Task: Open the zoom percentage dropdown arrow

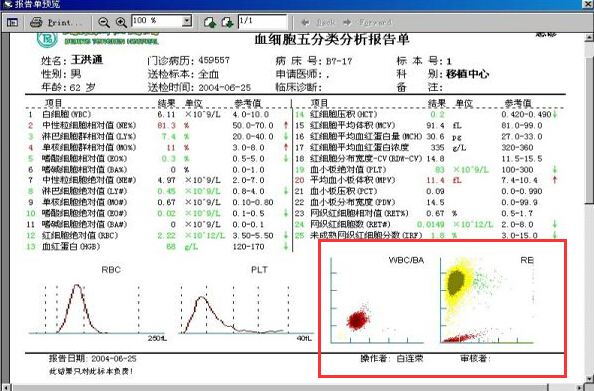Action: 186,21
